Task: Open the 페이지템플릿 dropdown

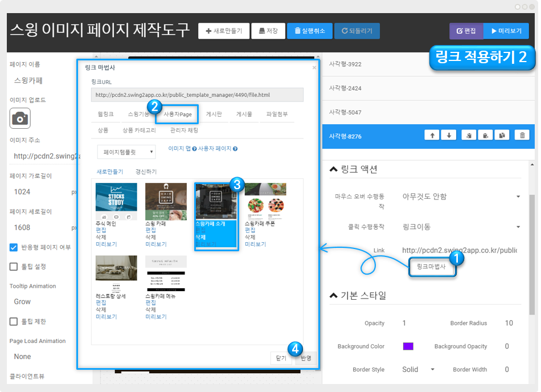Action: click(126, 152)
